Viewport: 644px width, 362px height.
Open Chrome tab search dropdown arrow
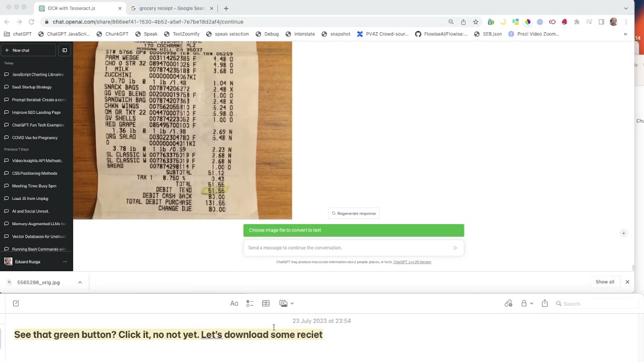click(626, 9)
